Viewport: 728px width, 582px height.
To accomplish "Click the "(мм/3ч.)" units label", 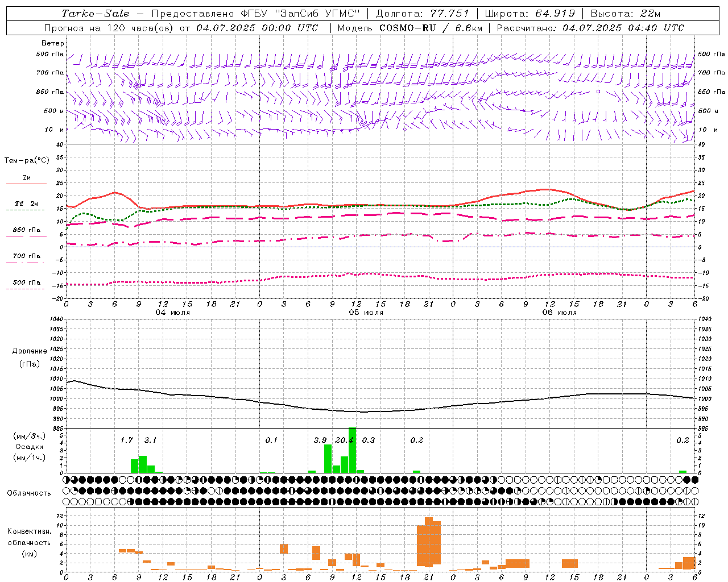I will (x=30, y=436).
